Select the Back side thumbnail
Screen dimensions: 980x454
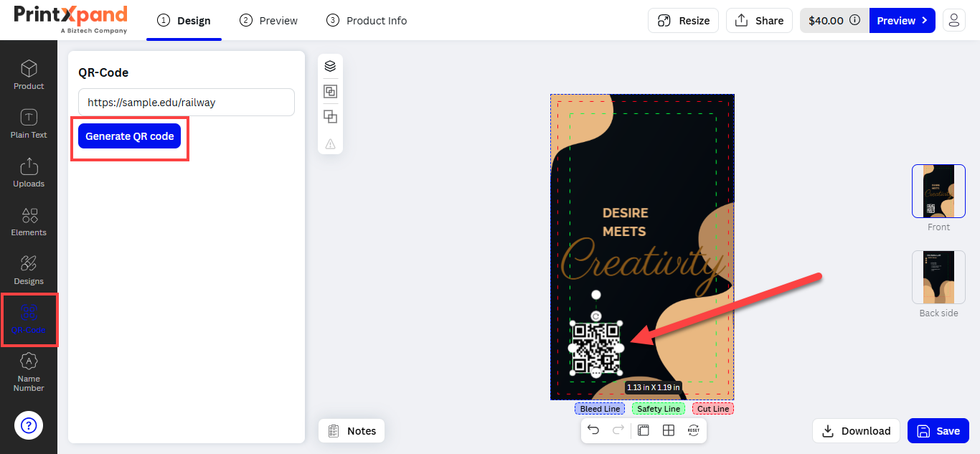(938, 277)
